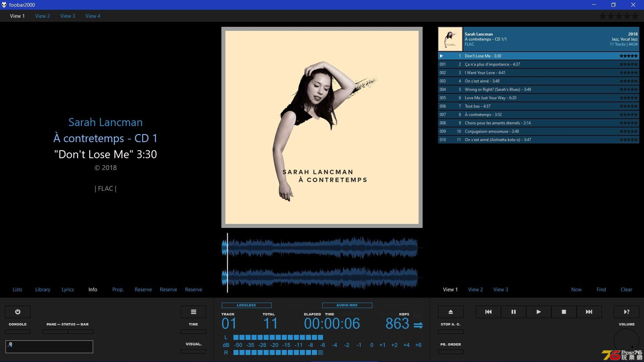The image size is (644, 362).
Task: Click the left channel VU meter bar
Action: click(x=278, y=337)
